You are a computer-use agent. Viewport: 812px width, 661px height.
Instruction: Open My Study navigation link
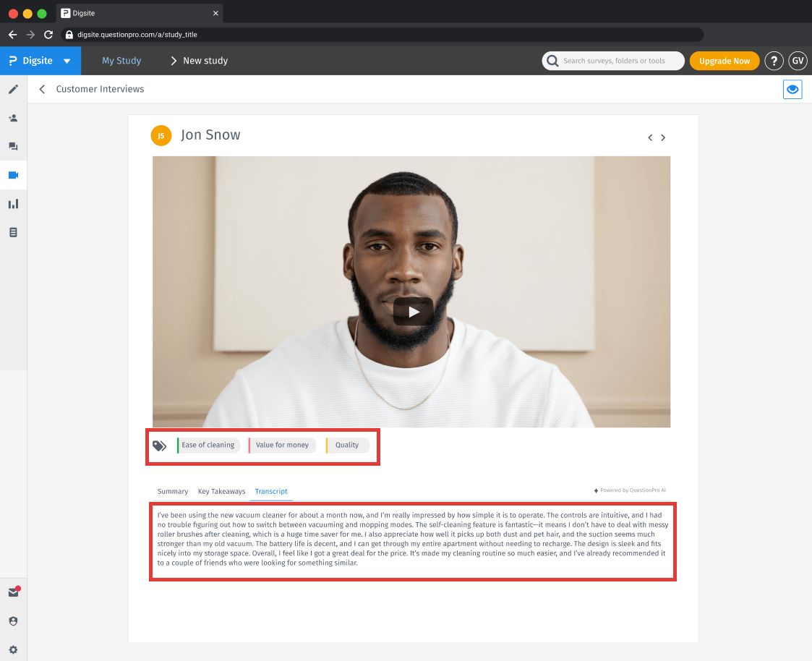pyautogui.click(x=121, y=61)
